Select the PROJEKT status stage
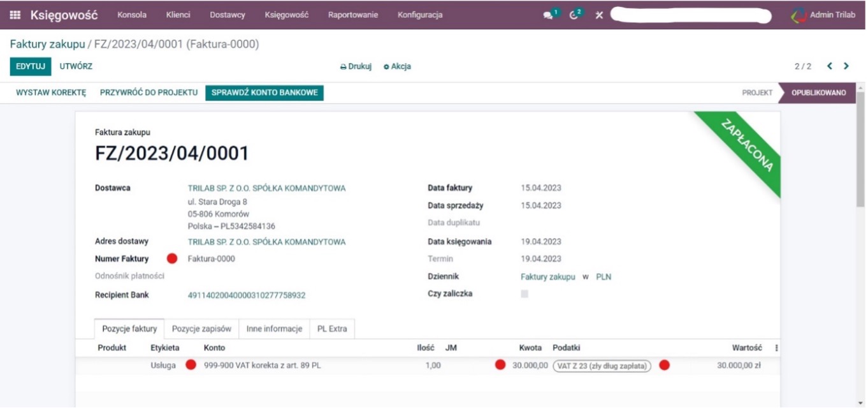868x409 pixels. click(757, 93)
